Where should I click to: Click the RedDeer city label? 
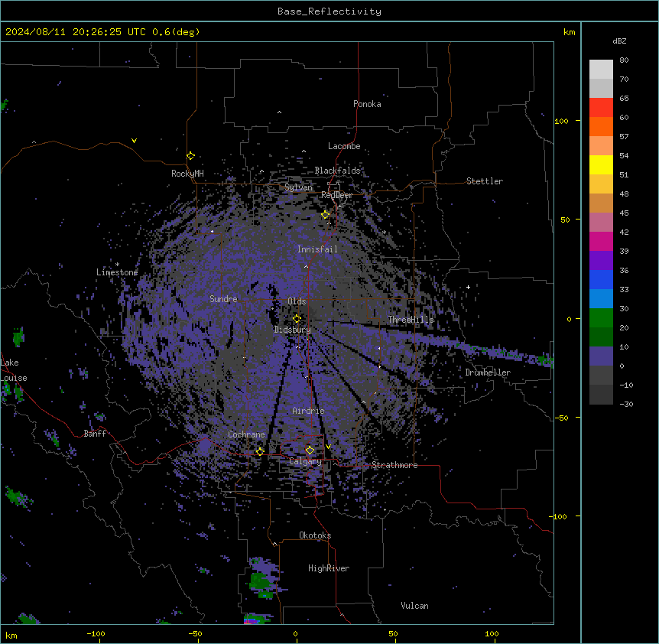point(336,195)
